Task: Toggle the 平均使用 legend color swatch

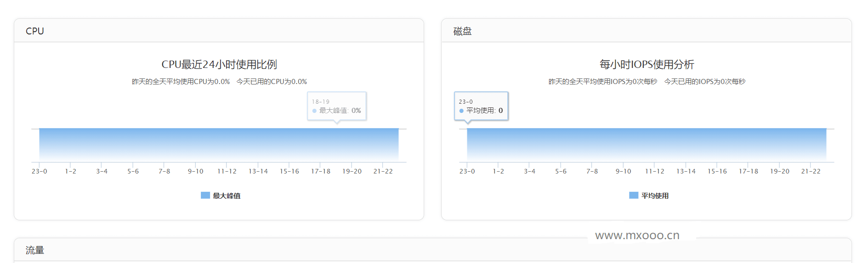Action: [x=634, y=196]
